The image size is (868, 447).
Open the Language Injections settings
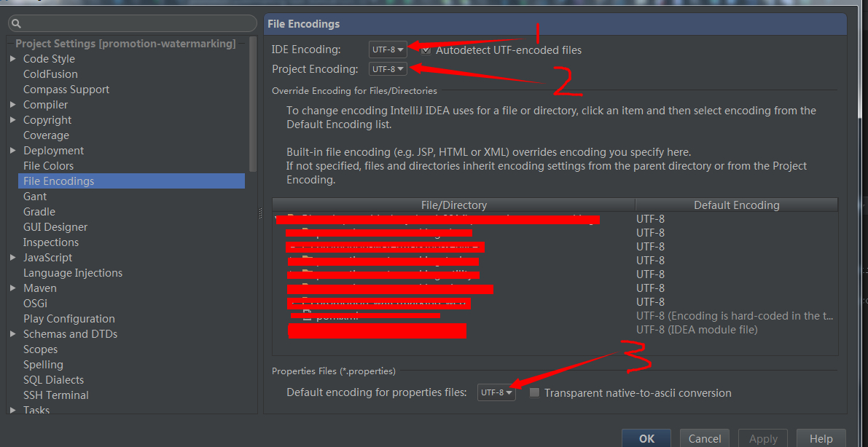[x=73, y=273]
